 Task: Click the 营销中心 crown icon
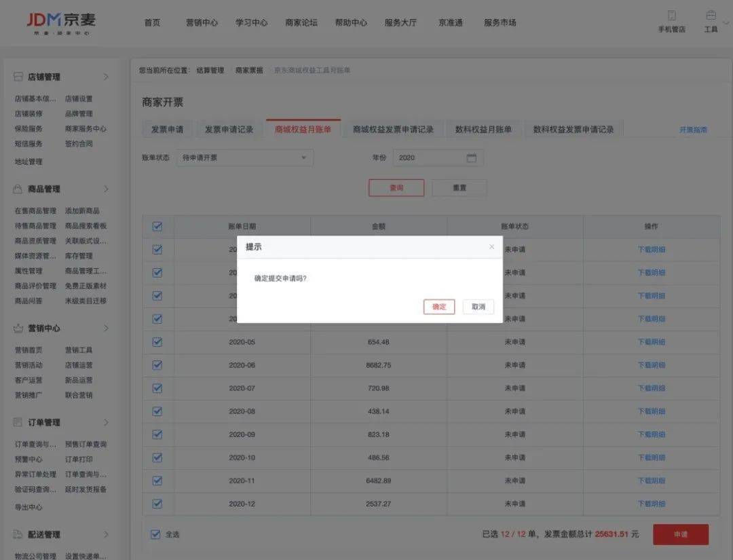(18, 328)
